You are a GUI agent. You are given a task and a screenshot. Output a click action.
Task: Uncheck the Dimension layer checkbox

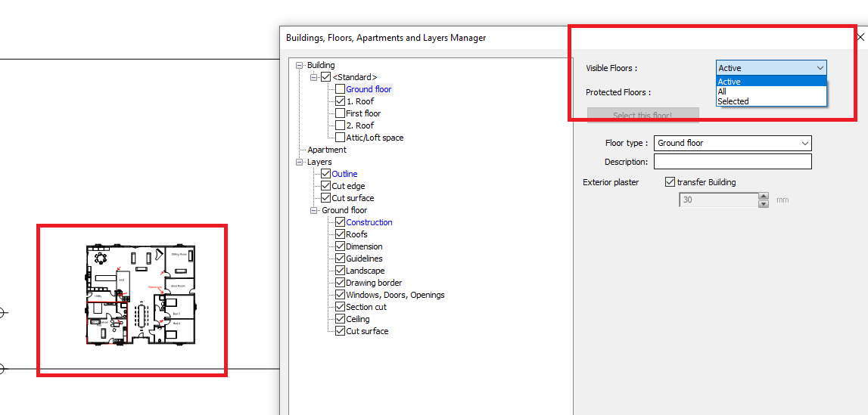[340, 247]
